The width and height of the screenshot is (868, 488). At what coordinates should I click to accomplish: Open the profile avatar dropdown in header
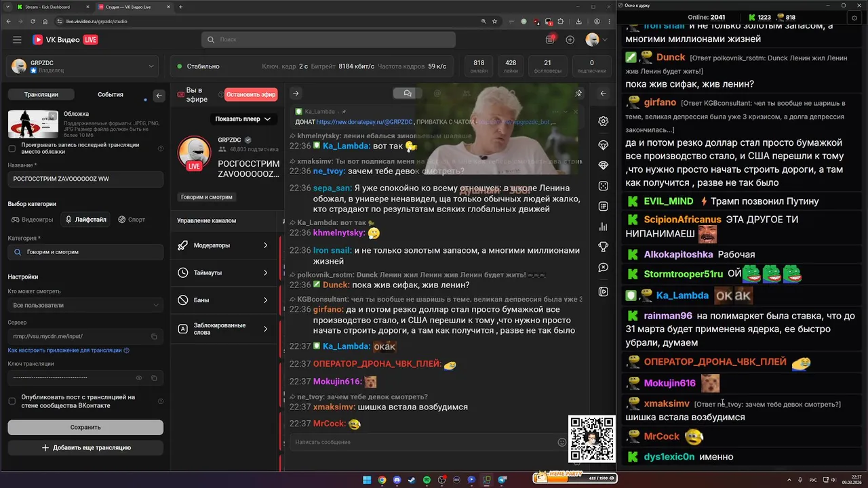pos(595,40)
